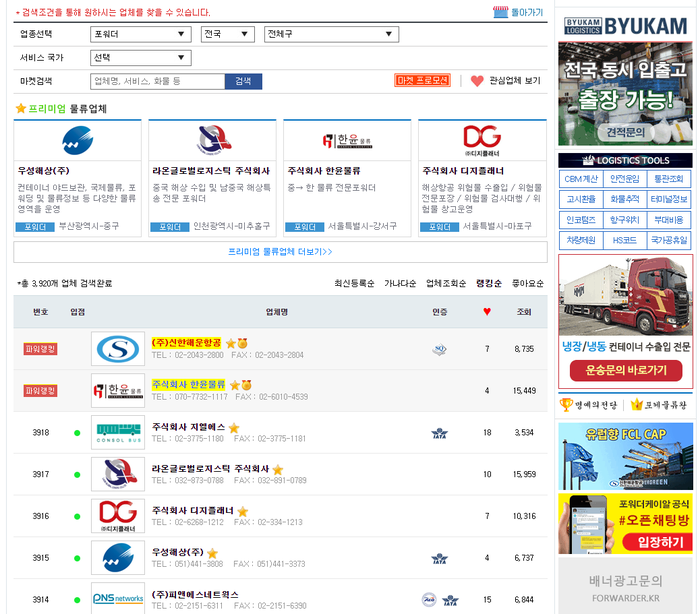Click the AEO badge in 피엔에스네트웍스 row
700x614 pixels.
[429, 599]
